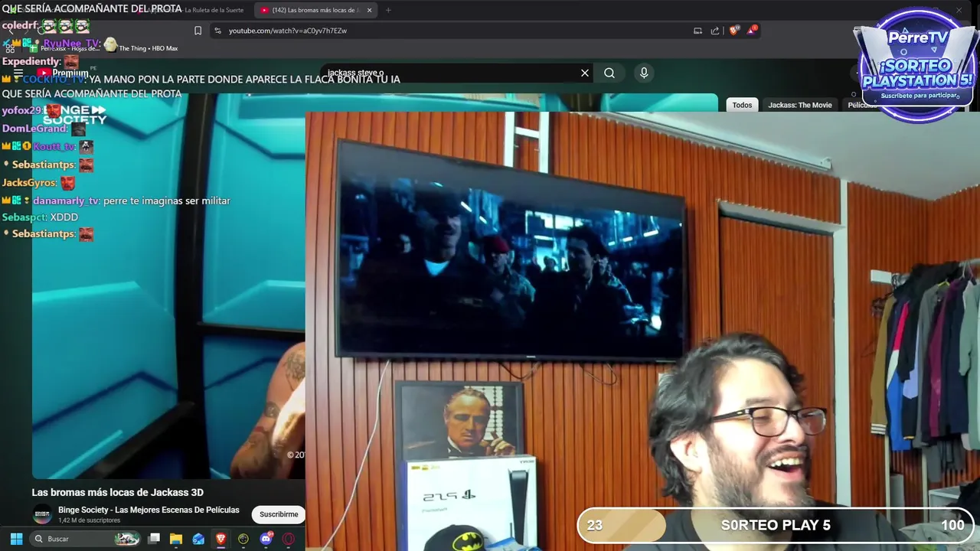
Task: Bookmark this page using the bookmark icon
Action: (x=198, y=31)
